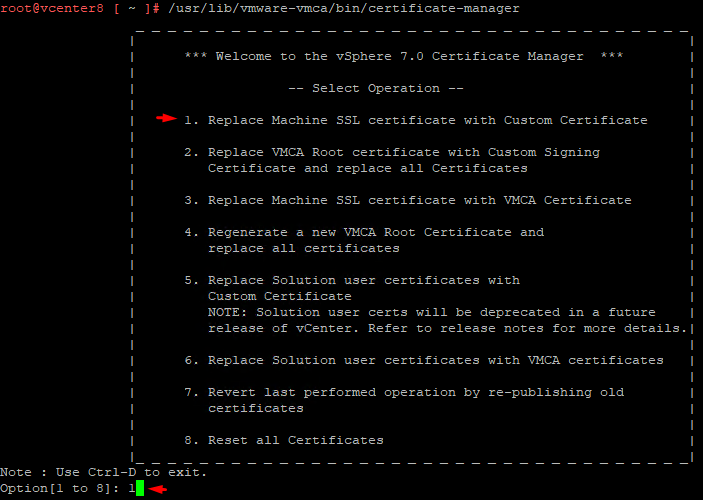
Task: Click the 'Option[1 to 8]:' prompt text
Action: 60,489
